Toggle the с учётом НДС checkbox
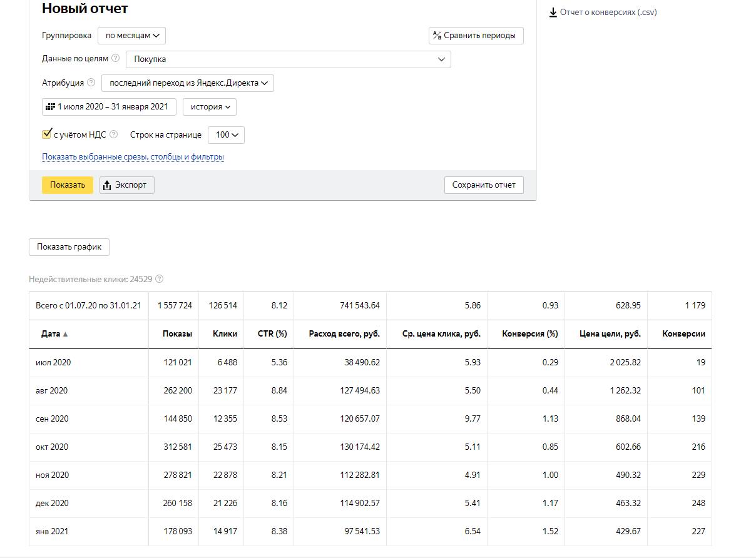 click(46, 134)
